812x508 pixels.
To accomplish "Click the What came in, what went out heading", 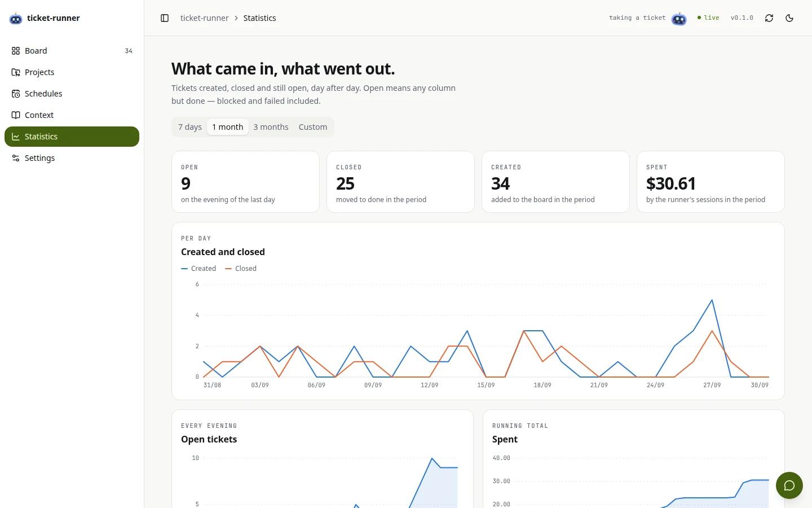I will pos(283,69).
